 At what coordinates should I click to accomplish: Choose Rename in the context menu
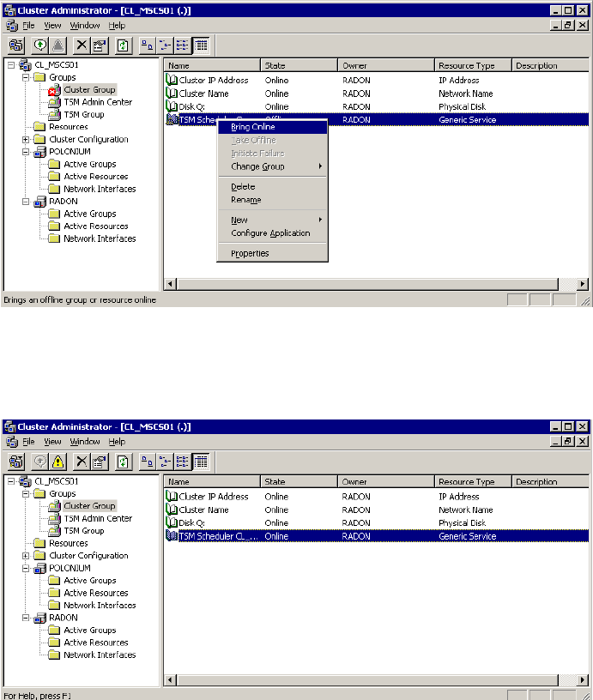click(272, 200)
